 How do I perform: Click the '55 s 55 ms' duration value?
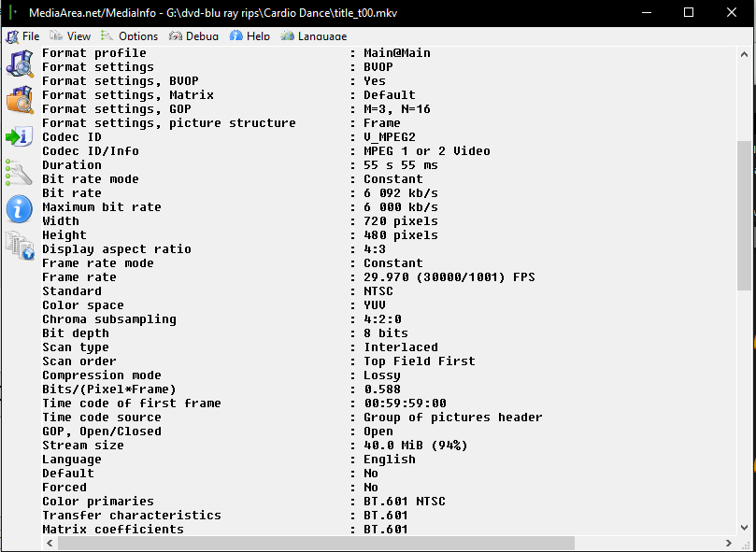click(x=401, y=165)
